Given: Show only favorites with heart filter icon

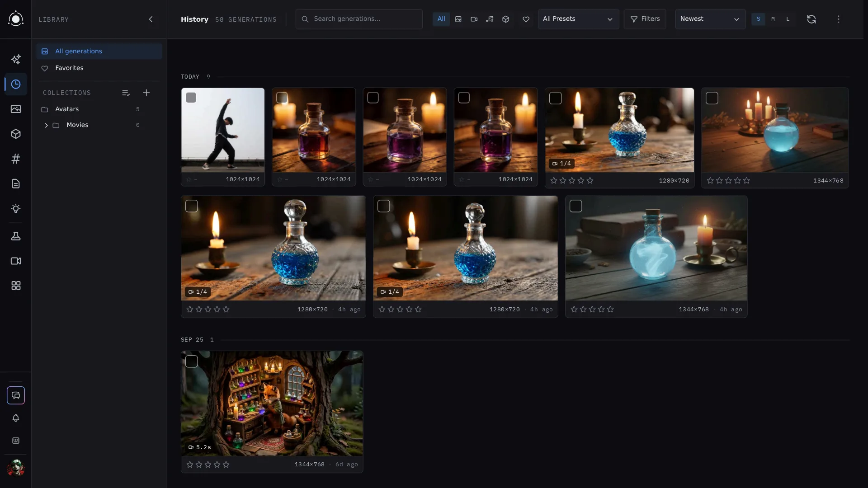Looking at the screenshot, I should (x=526, y=19).
